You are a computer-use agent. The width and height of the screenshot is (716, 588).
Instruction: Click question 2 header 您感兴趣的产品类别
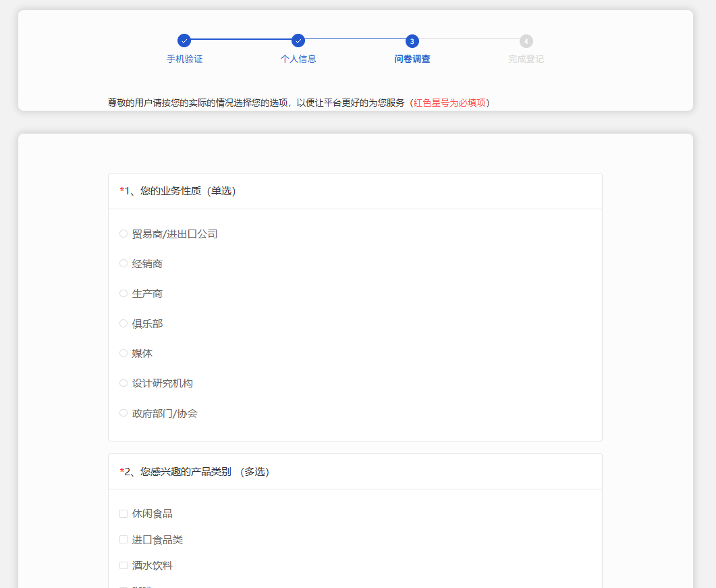[194, 472]
